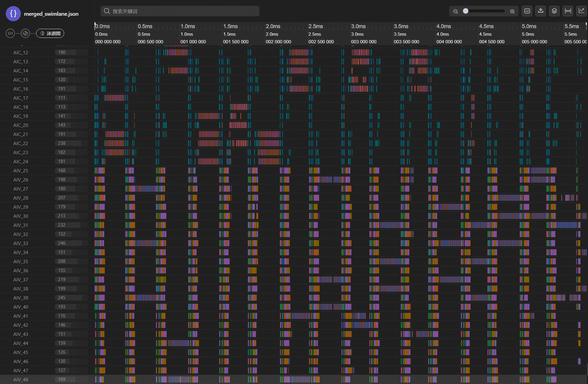Click the zoom out magnifier icon

tap(455, 11)
